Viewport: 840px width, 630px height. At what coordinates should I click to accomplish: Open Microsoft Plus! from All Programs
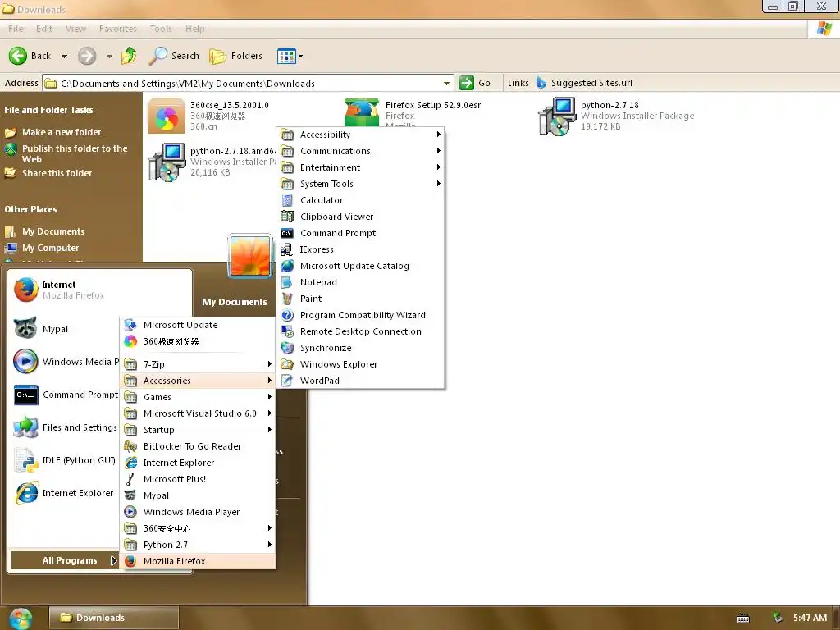point(197,479)
